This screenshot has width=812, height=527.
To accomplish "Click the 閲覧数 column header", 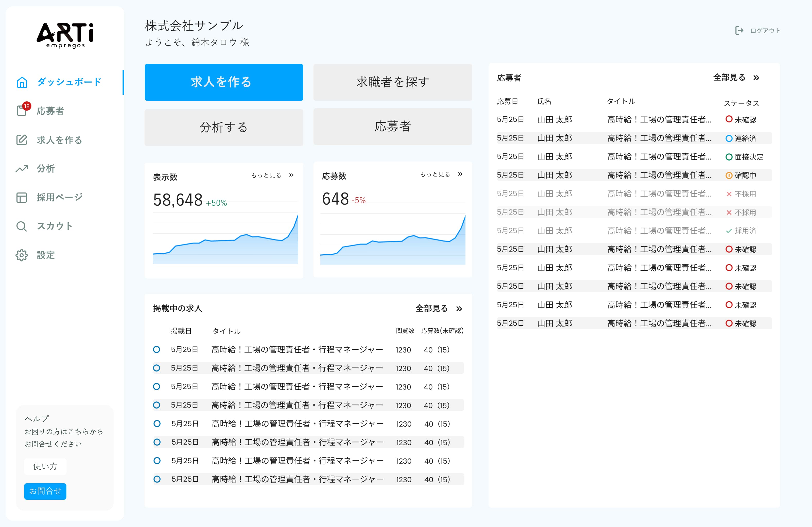I will click(x=405, y=331).
